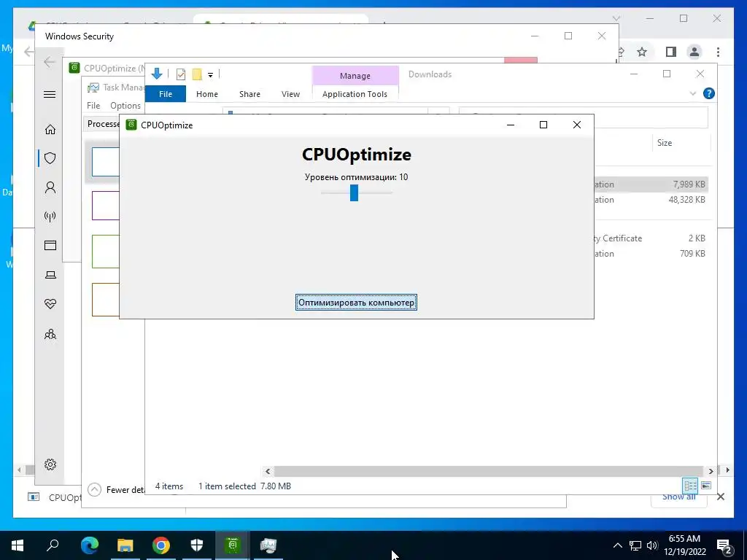Open File Explorer taskbar icon
Image resolution: width=747 pixels, height=560 pixels.
pos(125,545)
